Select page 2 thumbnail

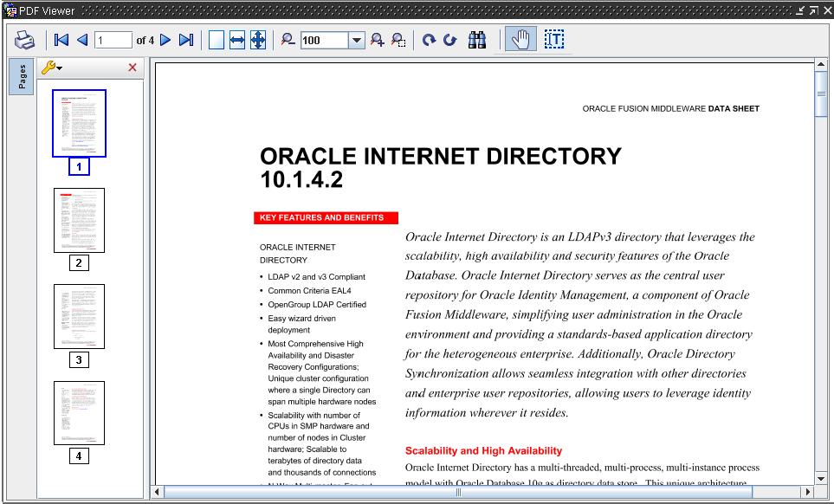pos(80,220)
